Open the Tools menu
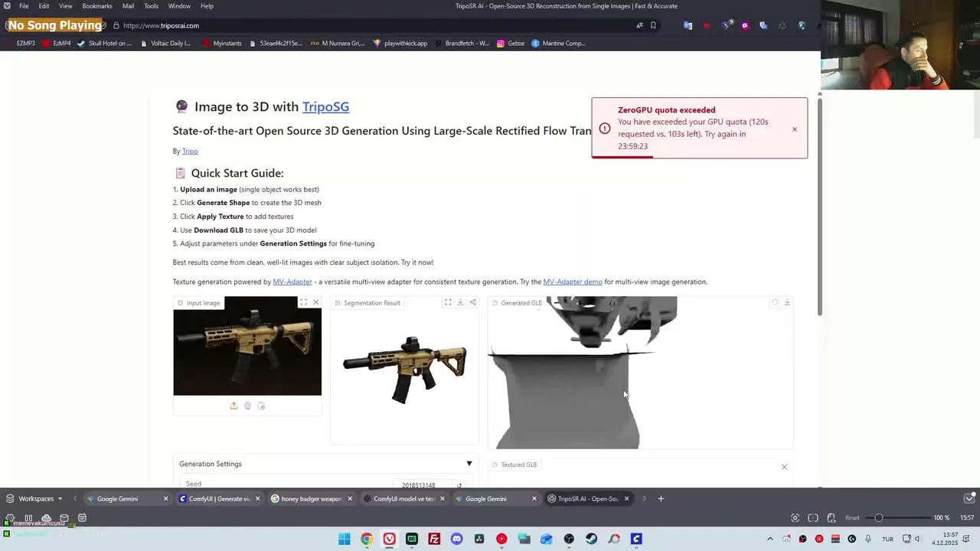 (151, 6)
